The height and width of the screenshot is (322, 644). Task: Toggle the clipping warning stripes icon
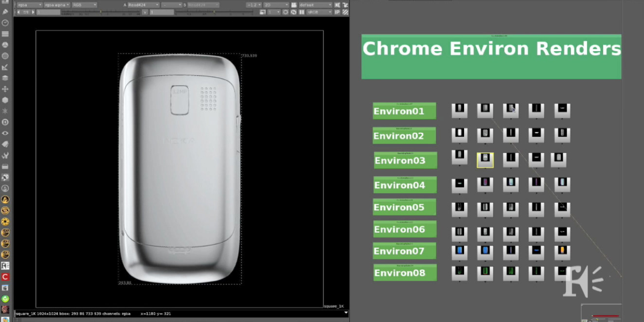[x=345, y=12]
